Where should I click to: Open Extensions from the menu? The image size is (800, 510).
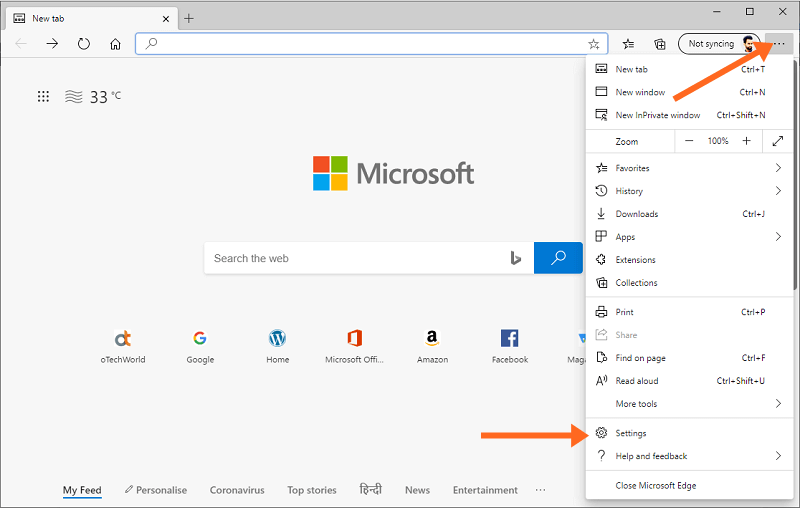689,260
